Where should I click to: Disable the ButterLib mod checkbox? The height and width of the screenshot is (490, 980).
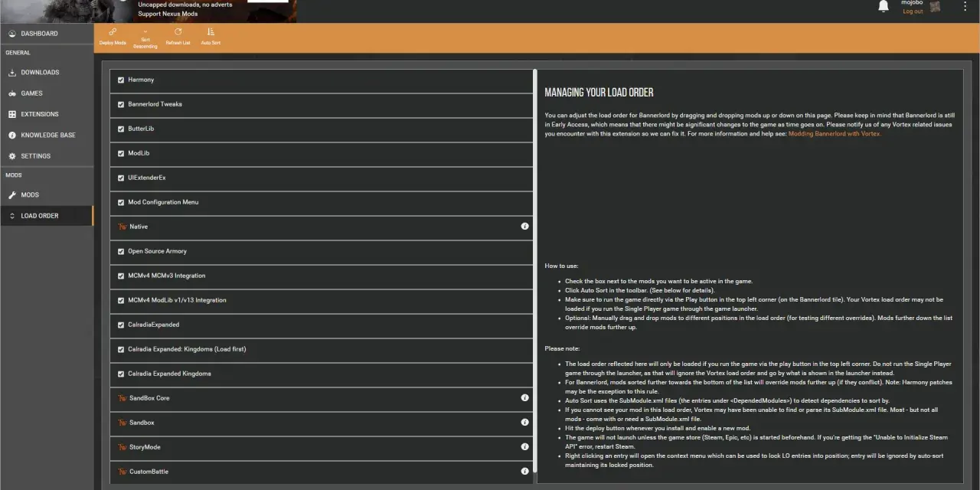(121, 129)
